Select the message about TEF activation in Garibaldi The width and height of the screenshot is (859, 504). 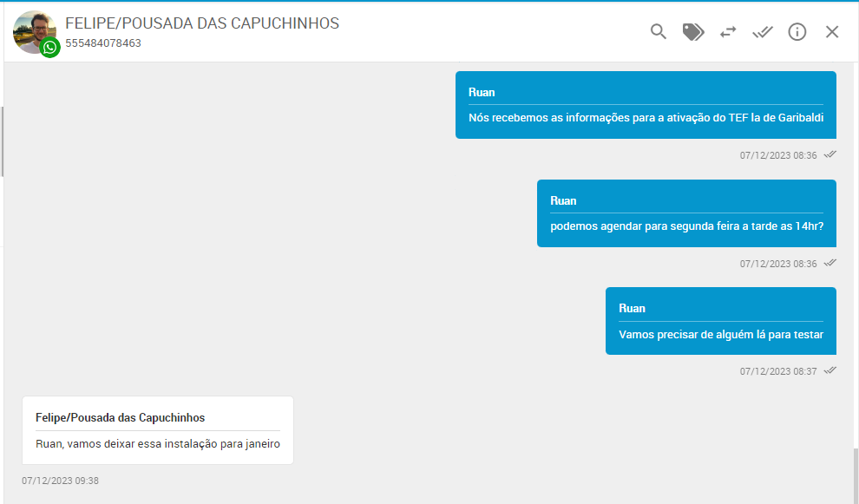pyautogui.click(x=646, y=118)
